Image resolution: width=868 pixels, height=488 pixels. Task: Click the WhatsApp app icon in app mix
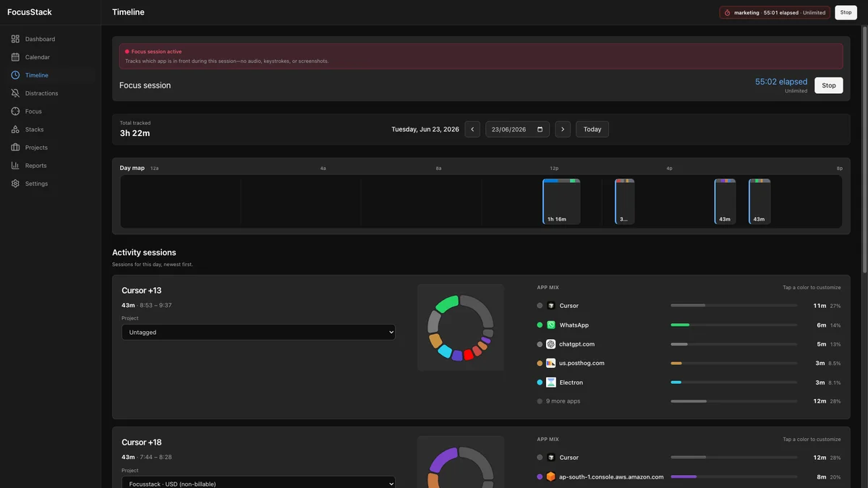coord(550,325)
